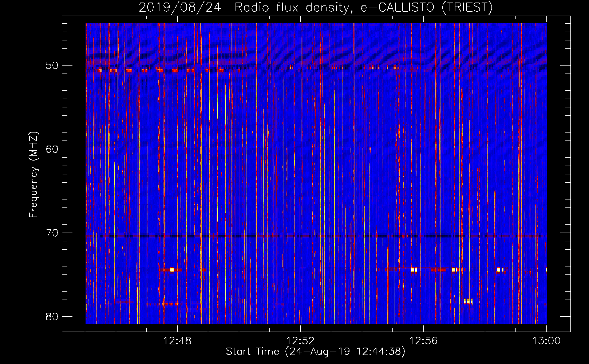This screenshot has height=364, width=589.
Task: Click the 70 MHz frequency tick label
Action: coord(52,233)
